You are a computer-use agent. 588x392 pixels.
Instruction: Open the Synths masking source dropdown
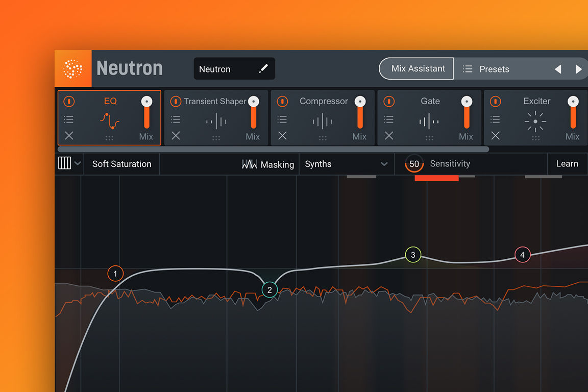346,164
